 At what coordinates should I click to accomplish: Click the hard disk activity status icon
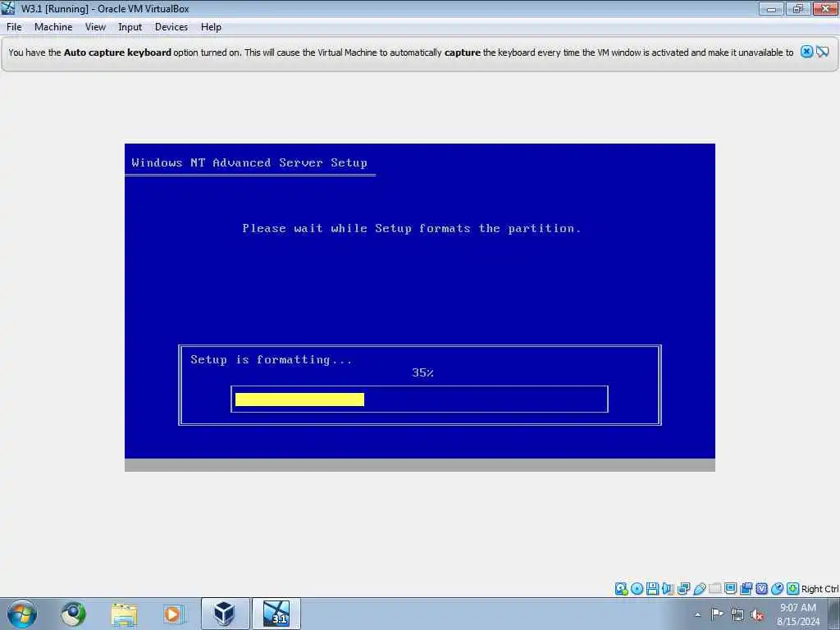(x=621, y=589)
